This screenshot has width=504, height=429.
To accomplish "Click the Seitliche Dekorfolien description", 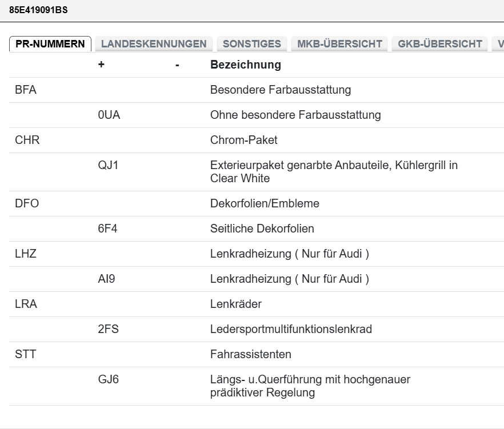I will (262, 228).
